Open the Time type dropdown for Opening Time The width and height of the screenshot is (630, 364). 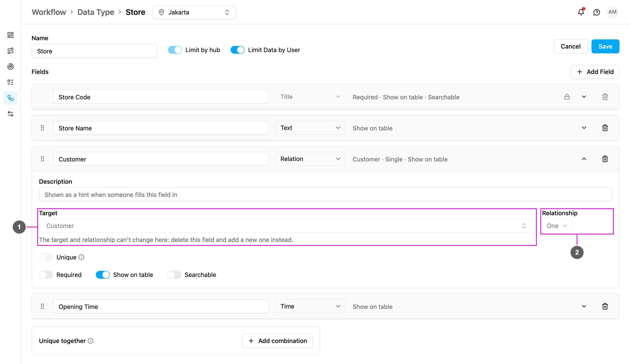coord(310,306)
